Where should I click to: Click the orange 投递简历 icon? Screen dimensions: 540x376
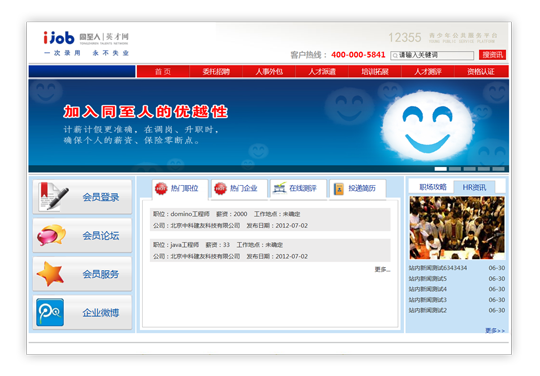tap(339, 189)
